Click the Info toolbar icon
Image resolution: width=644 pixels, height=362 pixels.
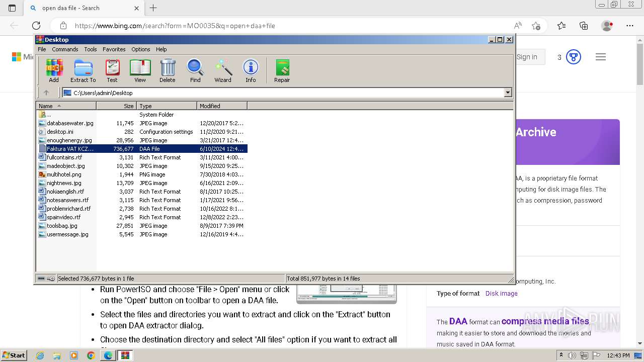(x=251, y=70)
